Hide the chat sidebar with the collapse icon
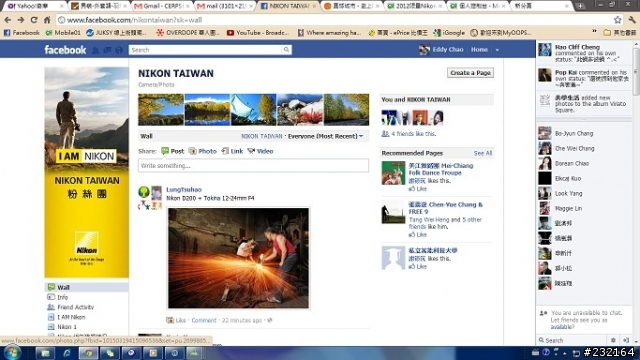 click(x=626, y=340)
